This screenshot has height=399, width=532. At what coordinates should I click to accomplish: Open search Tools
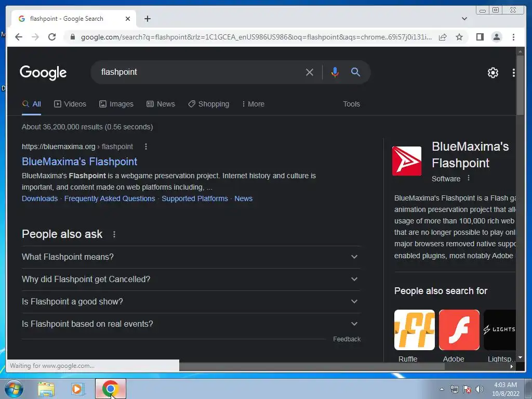click(351, 104)
